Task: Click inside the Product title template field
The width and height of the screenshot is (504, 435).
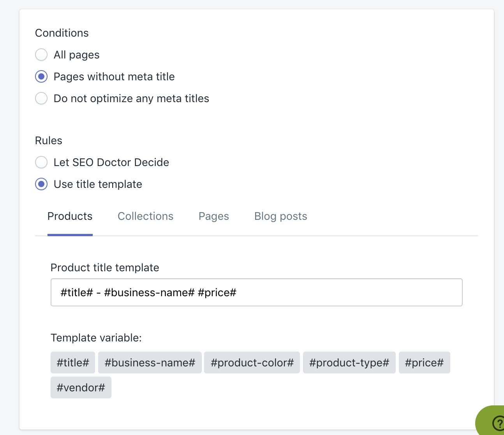Action: pos(256,292)
